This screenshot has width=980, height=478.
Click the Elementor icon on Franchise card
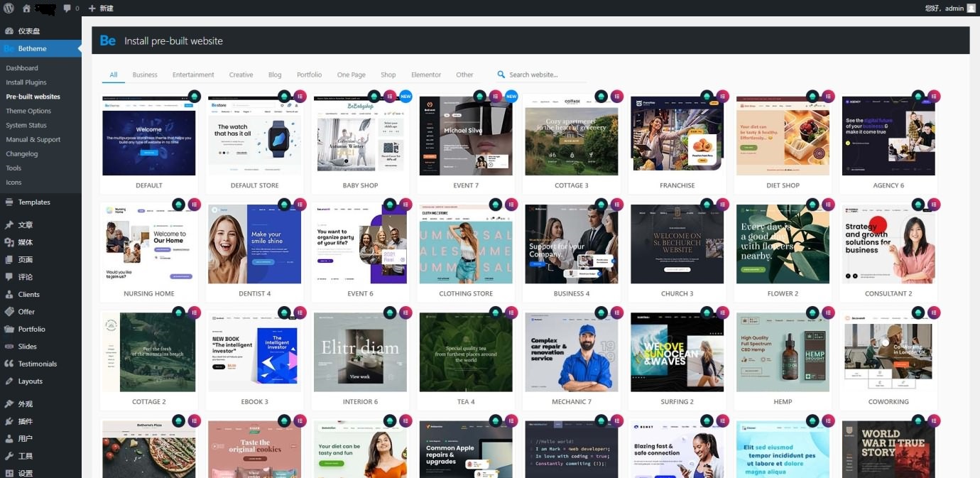(723, 96)
